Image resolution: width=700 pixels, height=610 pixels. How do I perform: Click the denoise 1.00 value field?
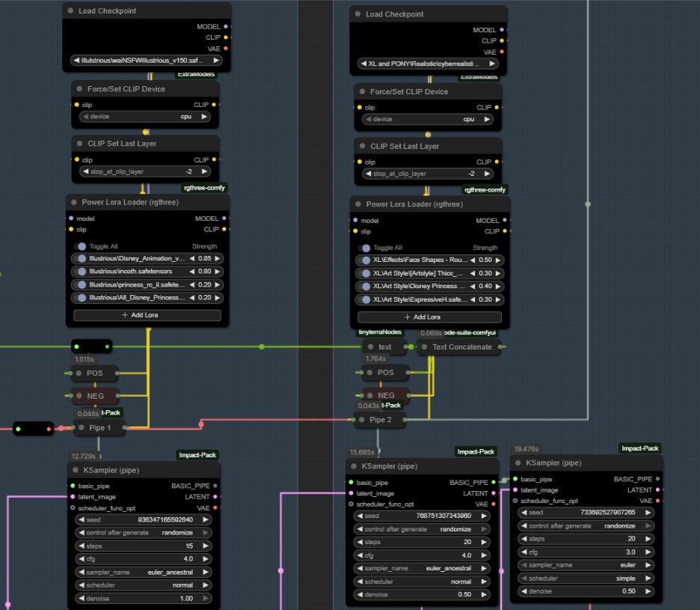pyautogui.click(x=144, y=599)
